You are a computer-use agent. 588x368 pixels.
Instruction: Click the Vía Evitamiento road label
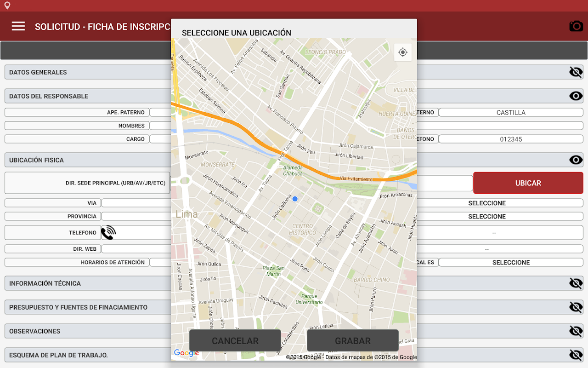pos(356,179)
